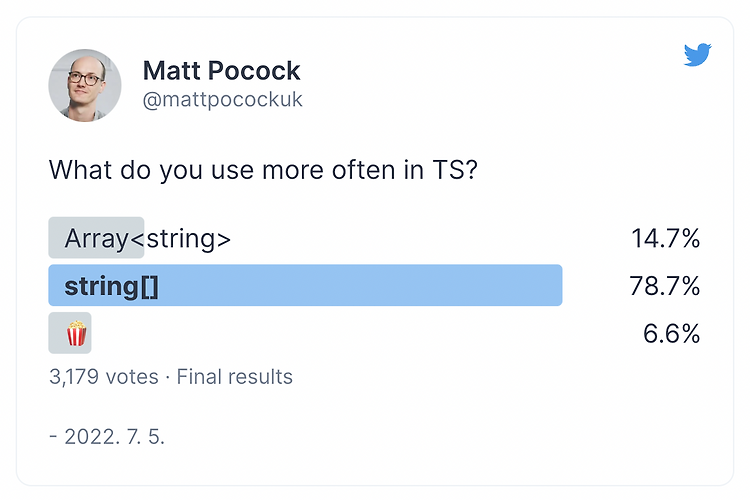Image resolution: width=750 pixels, height=500 pixels.
Task: Click the 78.7% result percentage
Action: click(x=664, y=286)
